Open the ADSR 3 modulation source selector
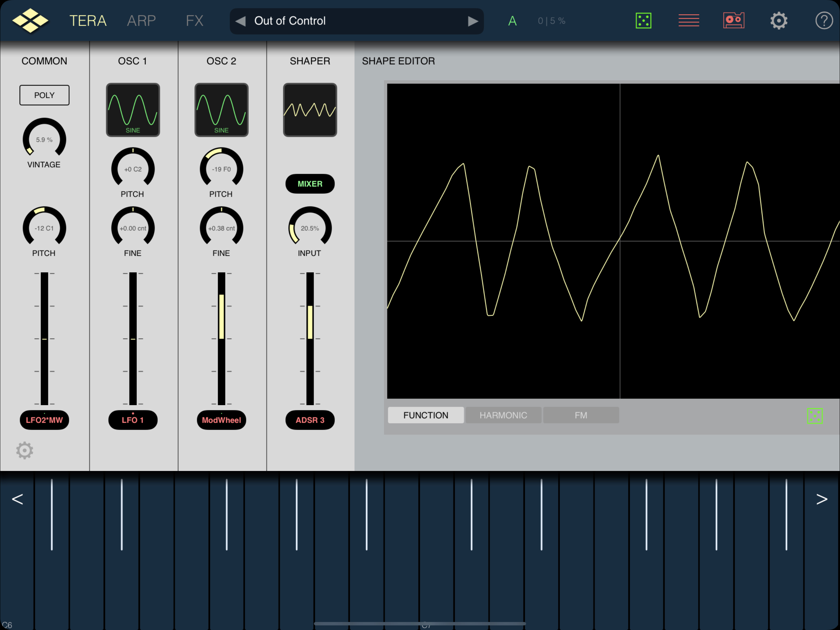 (310, 420)
